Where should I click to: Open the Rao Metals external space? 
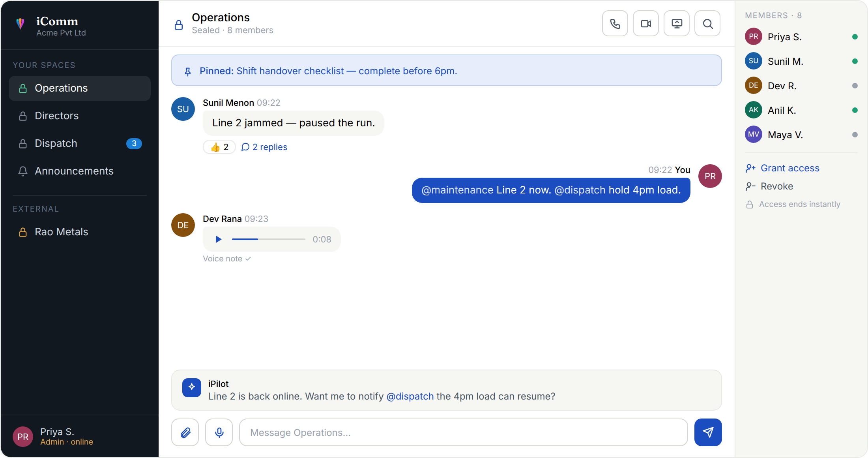coord(80,232)
